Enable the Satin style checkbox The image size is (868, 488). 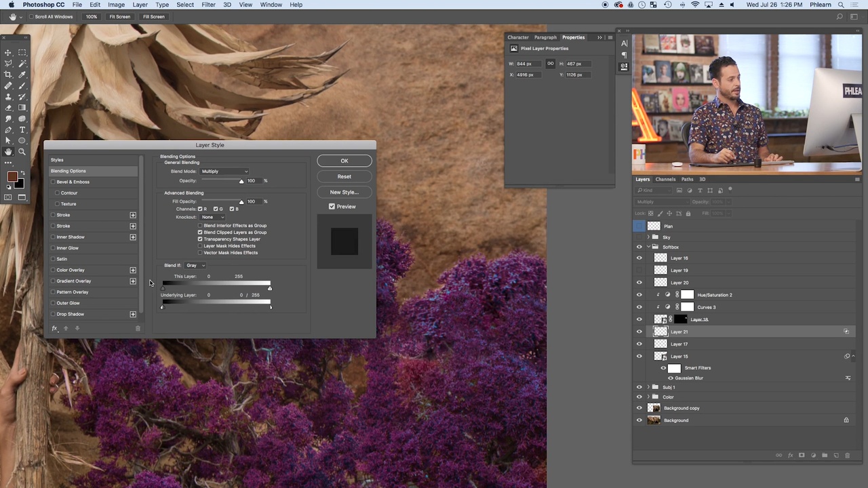point(53,259)
